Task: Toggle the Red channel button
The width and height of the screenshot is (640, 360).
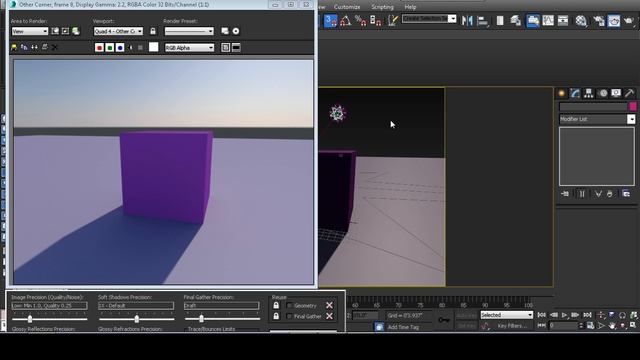Action: coord(99,48)
